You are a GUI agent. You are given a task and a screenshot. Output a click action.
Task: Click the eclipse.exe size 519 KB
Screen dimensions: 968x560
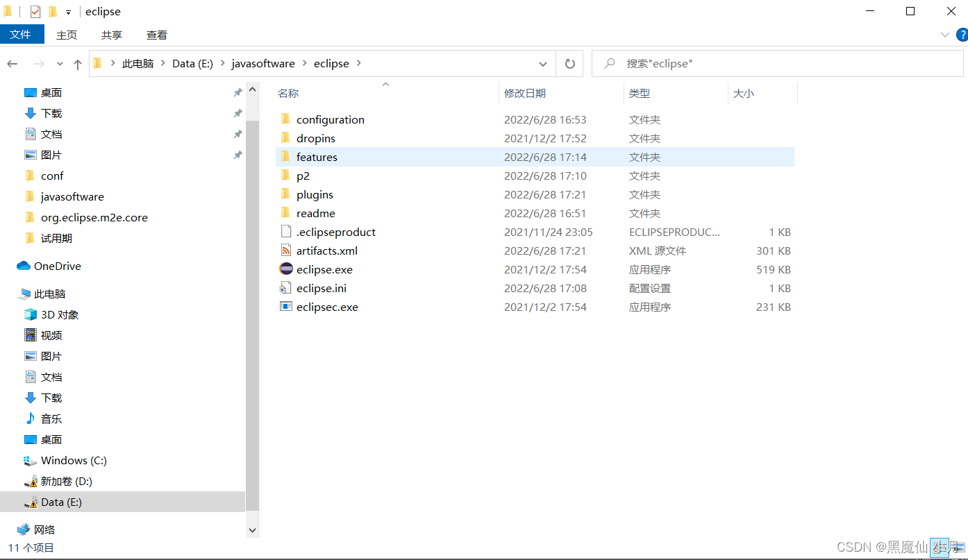tap(774, 269)
